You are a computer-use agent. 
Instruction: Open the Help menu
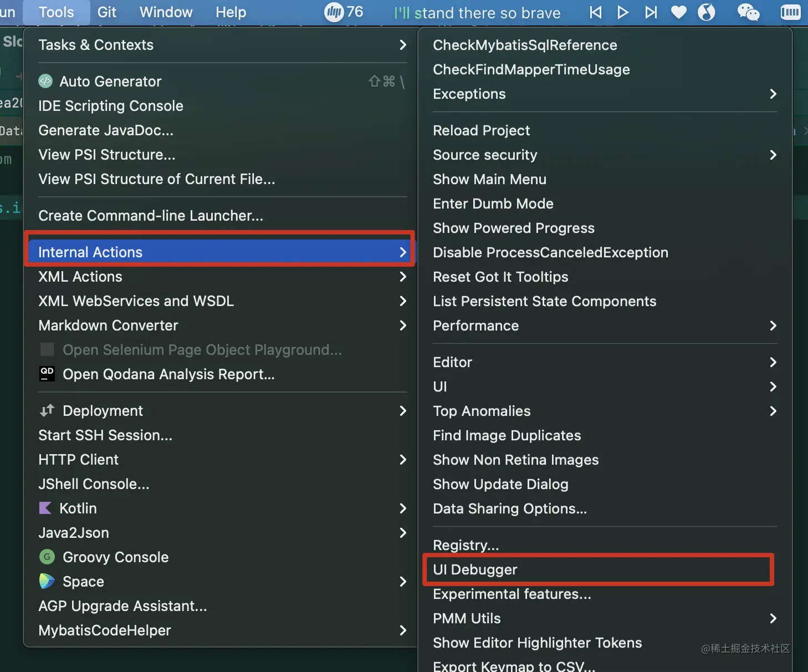click(x=231, y=12)
